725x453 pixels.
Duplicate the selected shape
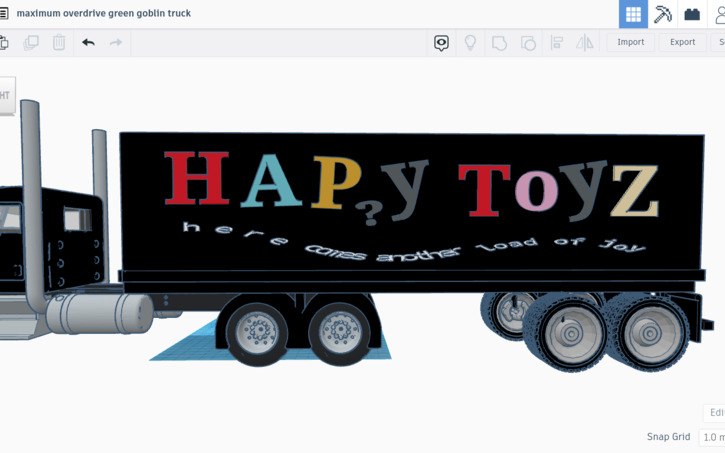(x=31, y=43)
